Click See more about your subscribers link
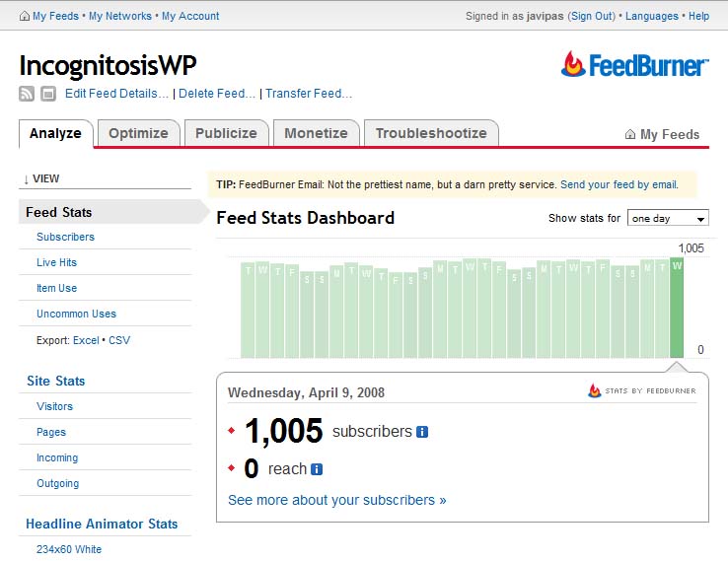 (x=336, y=500)
